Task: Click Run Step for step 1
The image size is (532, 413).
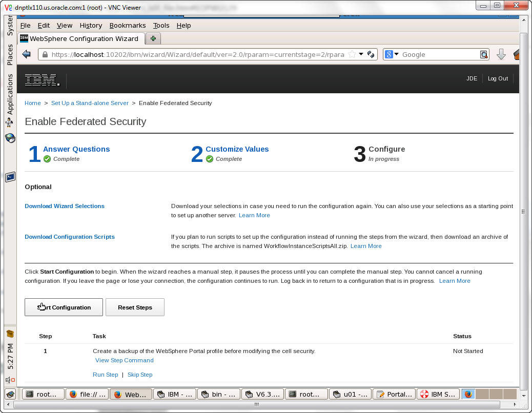Action: (105, 375)
